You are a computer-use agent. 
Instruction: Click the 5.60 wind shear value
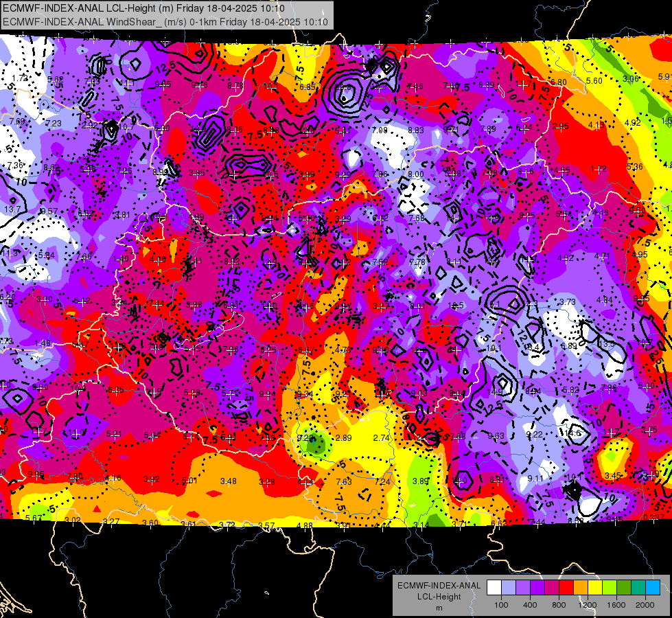(594, 80)
